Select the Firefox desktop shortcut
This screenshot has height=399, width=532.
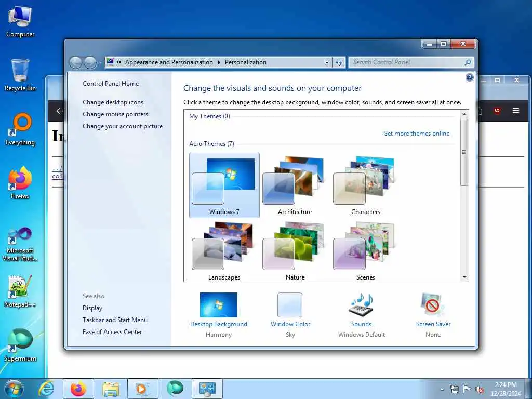20,183
